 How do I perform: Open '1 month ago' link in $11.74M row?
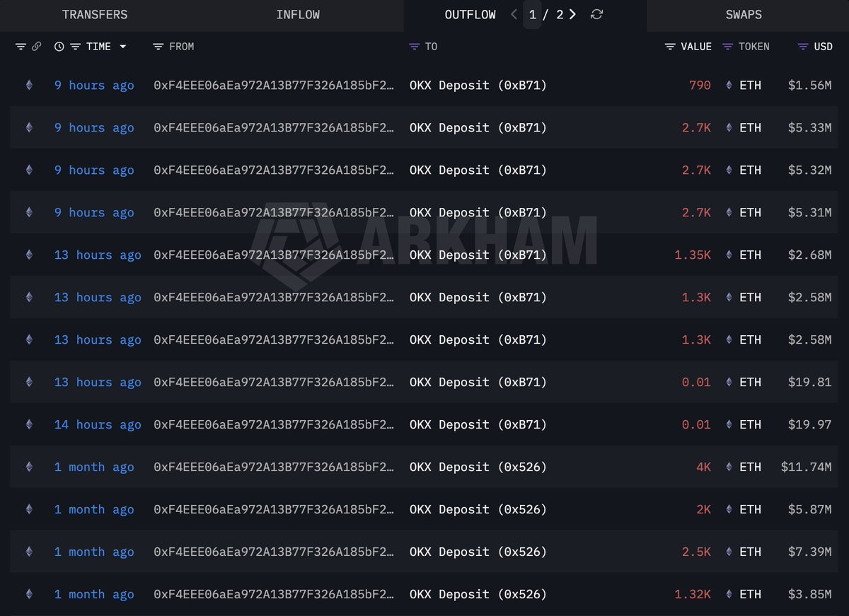click(94, 467)
